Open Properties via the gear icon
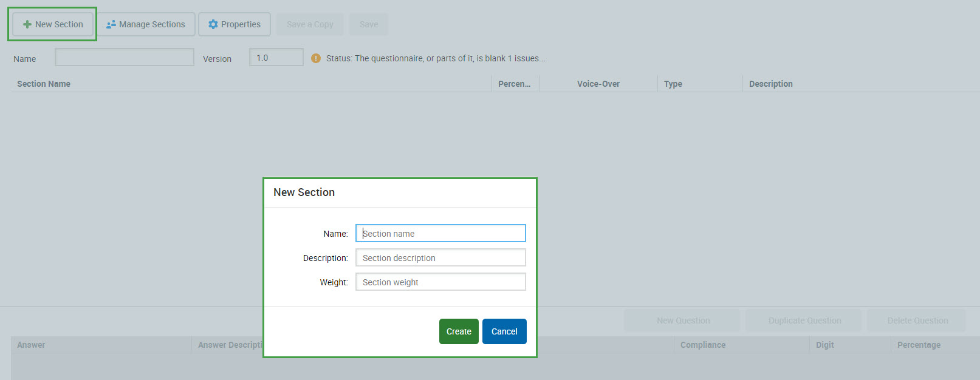This screenshot has height=380, width=980. click(213, 24)
